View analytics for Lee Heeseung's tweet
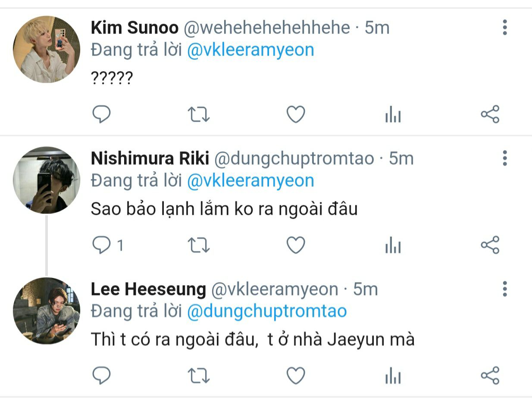The height and width of the screenshot is (402, 532). coord(393,376)
